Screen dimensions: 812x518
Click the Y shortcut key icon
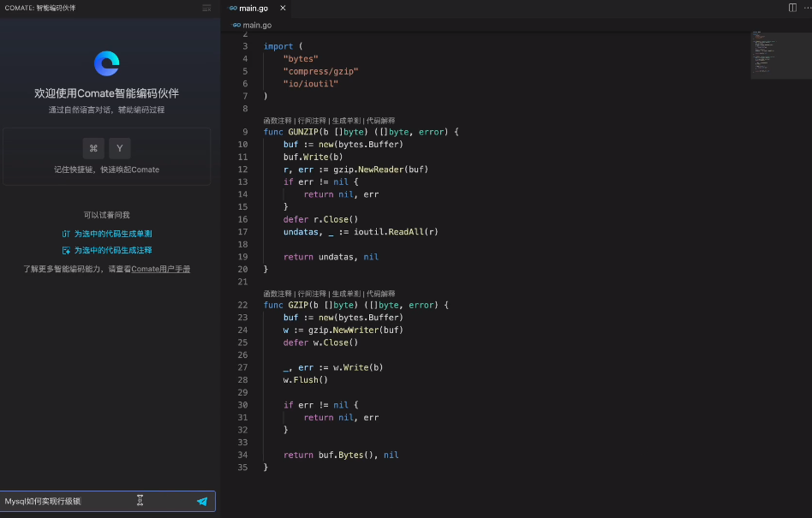[120, 148]
